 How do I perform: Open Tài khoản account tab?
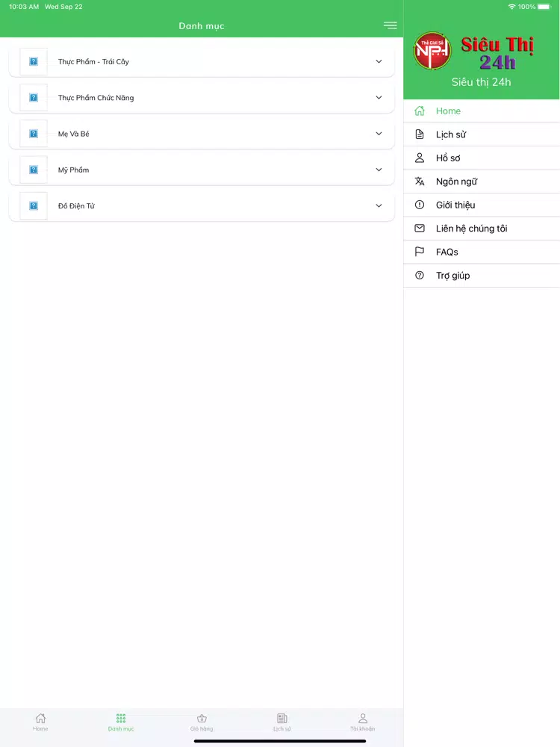[x=362, y=722]
